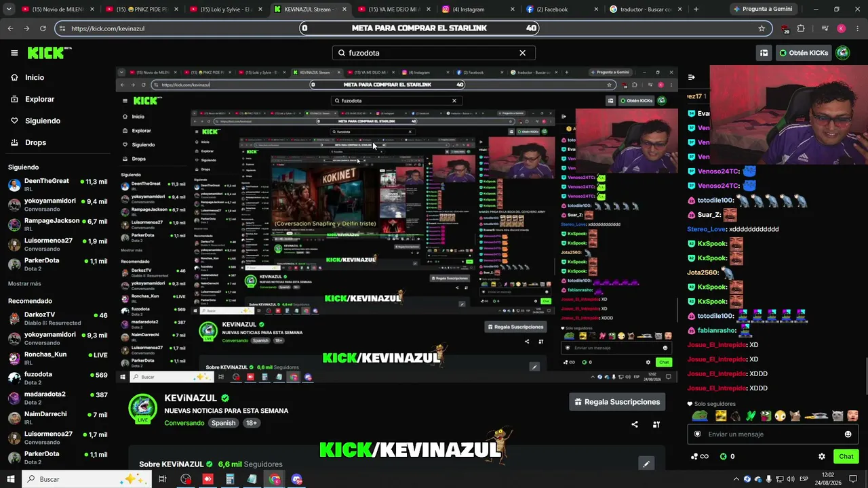Click the chat message input field

pyautogui.click(x=772, y=434)
